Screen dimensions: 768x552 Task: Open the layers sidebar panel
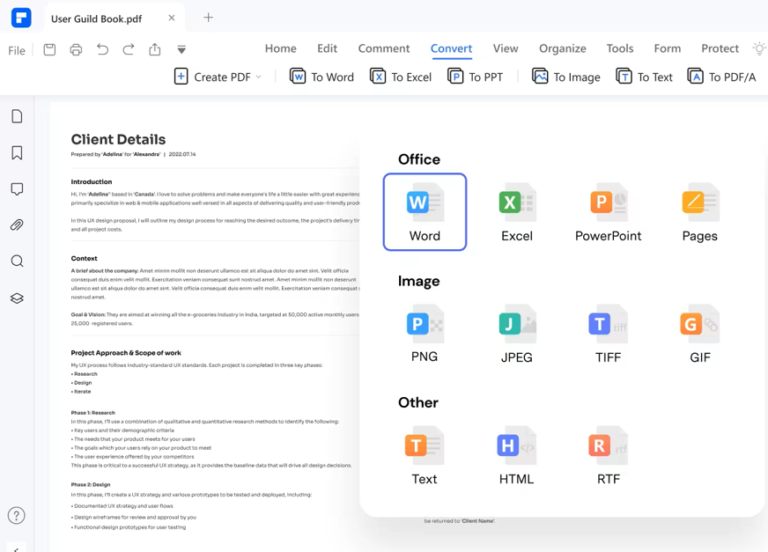click(17, 298)
